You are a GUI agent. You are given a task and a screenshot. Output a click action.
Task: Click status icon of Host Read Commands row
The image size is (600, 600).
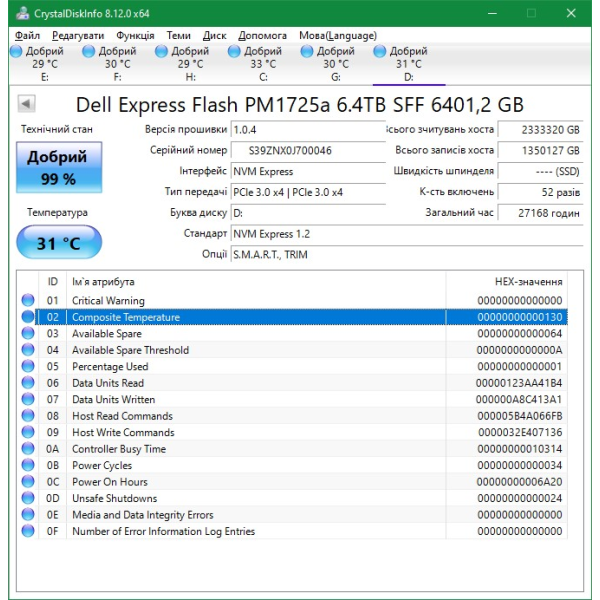tap(28, 415)
